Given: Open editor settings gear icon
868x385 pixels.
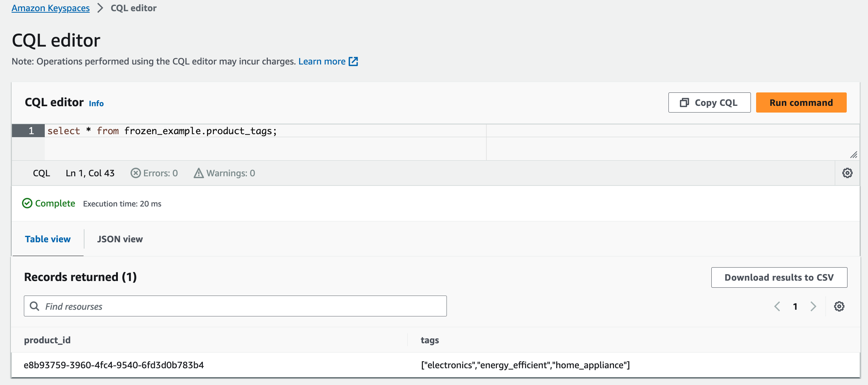Looking at the screenshot, I should pos(847,173).
